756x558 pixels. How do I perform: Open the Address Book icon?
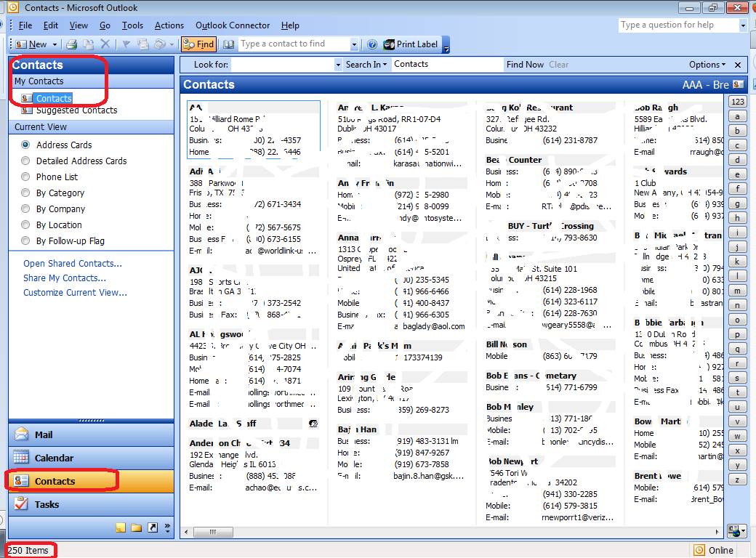pos(228,44)
